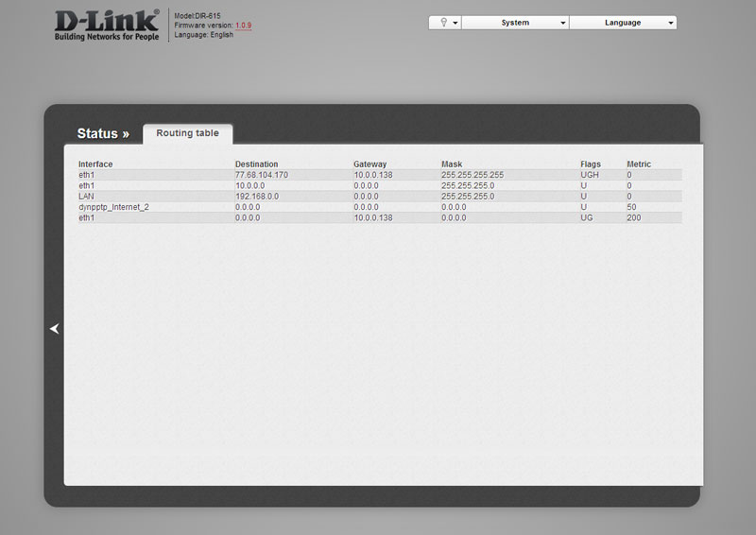756x535 pixels.
Task: Click the D-Link logo
Action: tap(107, 26)
